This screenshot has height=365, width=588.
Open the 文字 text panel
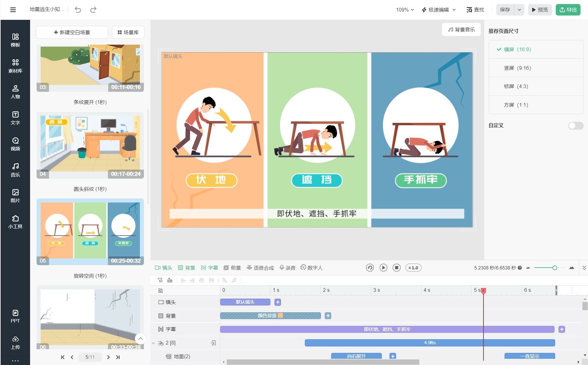click(x=15, y=118)
